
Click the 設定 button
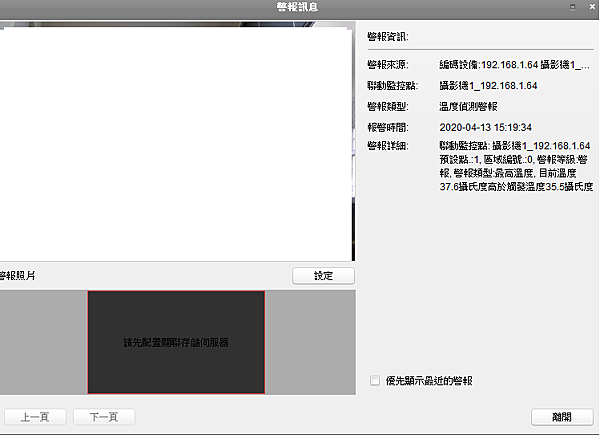323,276
